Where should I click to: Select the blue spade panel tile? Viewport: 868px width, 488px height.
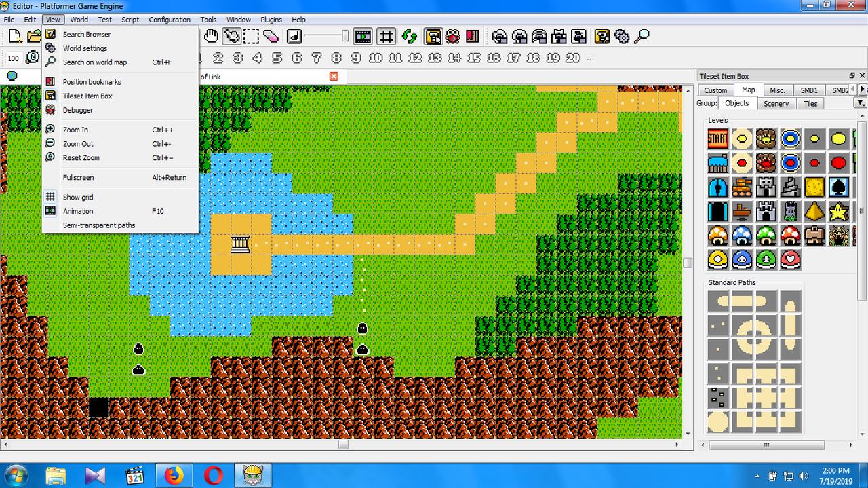point(839,187)
